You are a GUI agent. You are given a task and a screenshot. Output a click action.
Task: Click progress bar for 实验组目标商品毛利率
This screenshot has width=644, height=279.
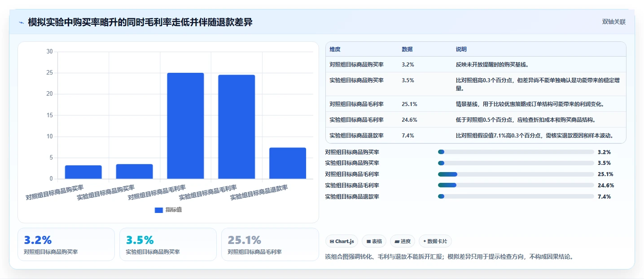pos(516,185)
